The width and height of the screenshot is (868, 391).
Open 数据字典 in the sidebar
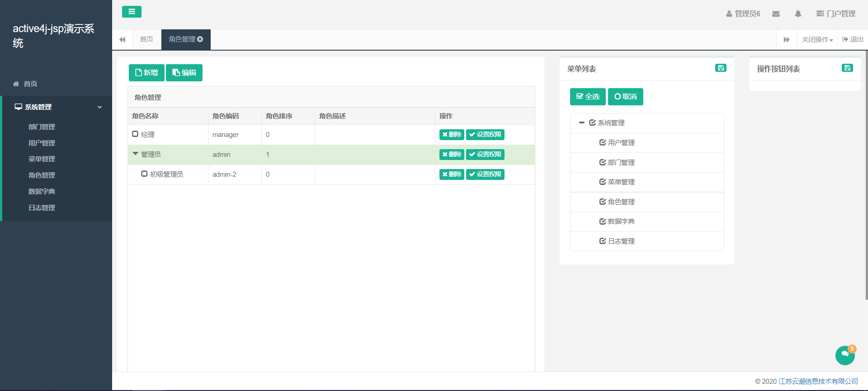tap(42, 192)
